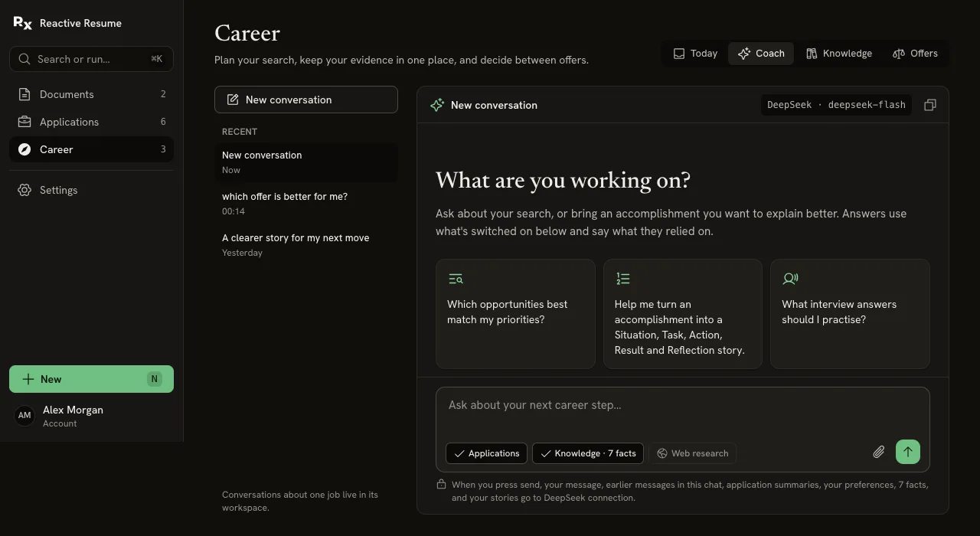Click the pencil icon on New conversation button
Viewport: 980px width, 536px height.
233,100
